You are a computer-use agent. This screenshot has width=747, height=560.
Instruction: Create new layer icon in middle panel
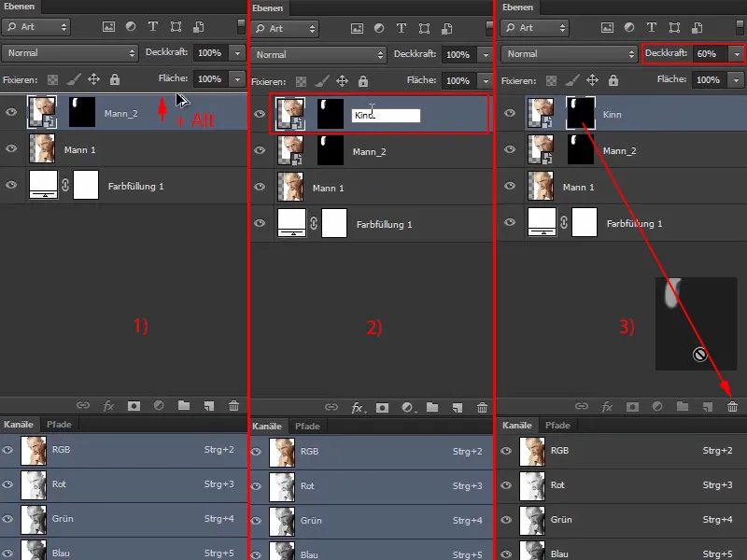(458, 408)
